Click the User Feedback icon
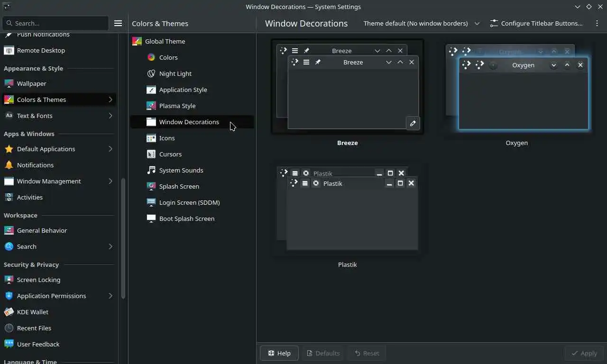 pyautogui.click(x=9, y=344)
